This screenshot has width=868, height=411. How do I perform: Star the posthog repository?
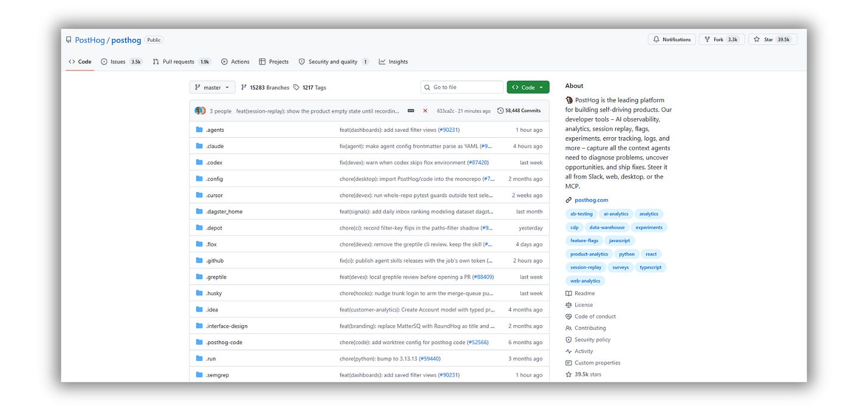coord(773,39)
